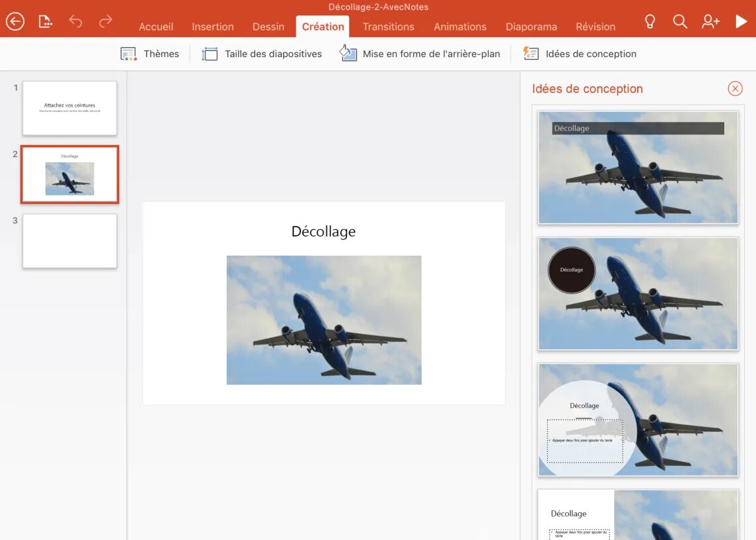Click the Décollage-2-AvecNotes file title
Image resolution: width=756 pixels, height=540 pixels.
point(379,7)
